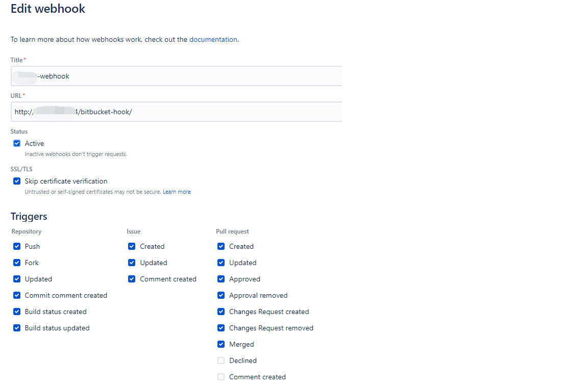The width and height of the screenshot is (588, 387).
Task: Click the Issue column label
Action: pyautogui.click(x=134, y=231)
